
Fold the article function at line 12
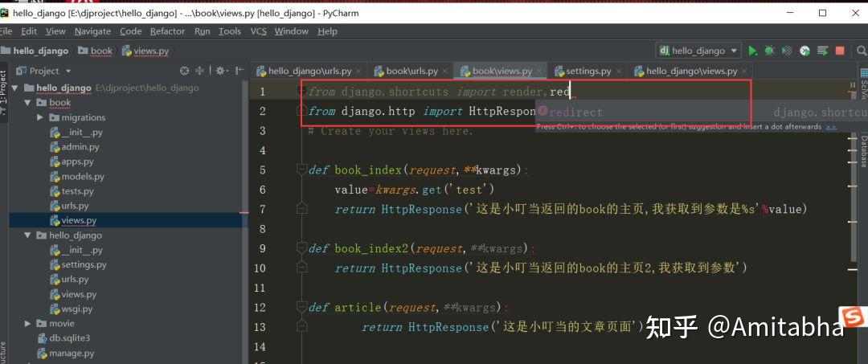[301, 307]
